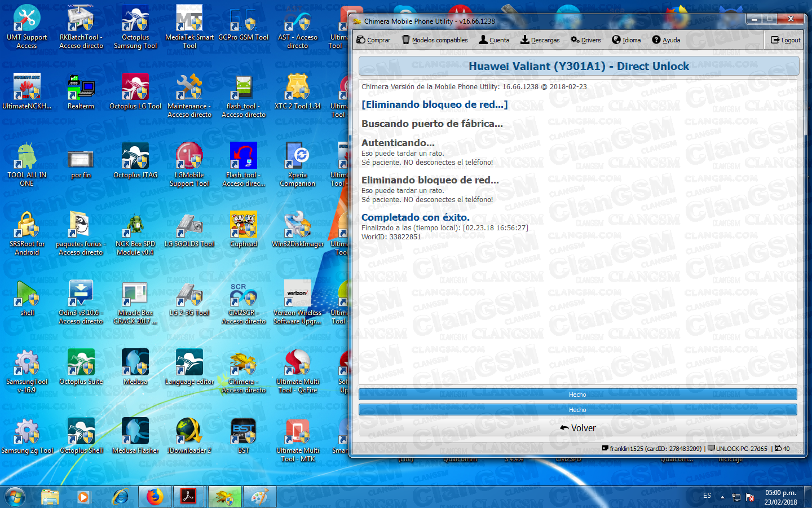Open the Drivers menu item

click(585, 40)
